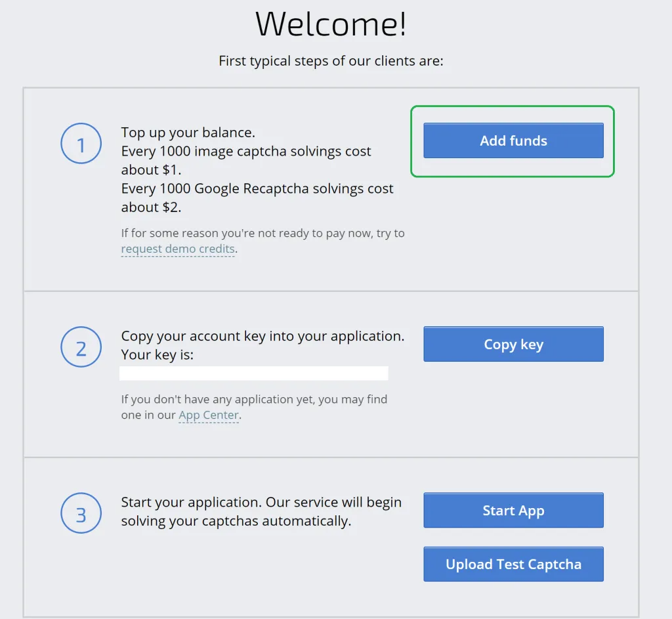The image size is (672, 619).
Task: Click the 'Top up your balance' text
Action: click(188, 133)
